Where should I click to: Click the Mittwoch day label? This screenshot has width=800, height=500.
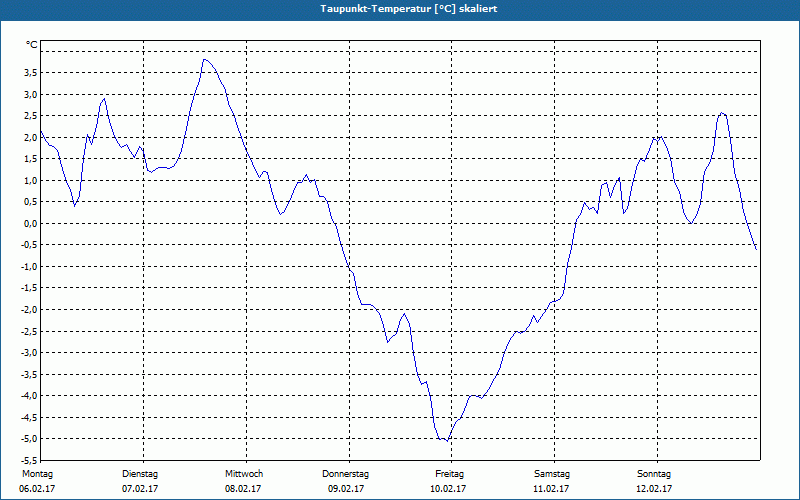point(244,474)
